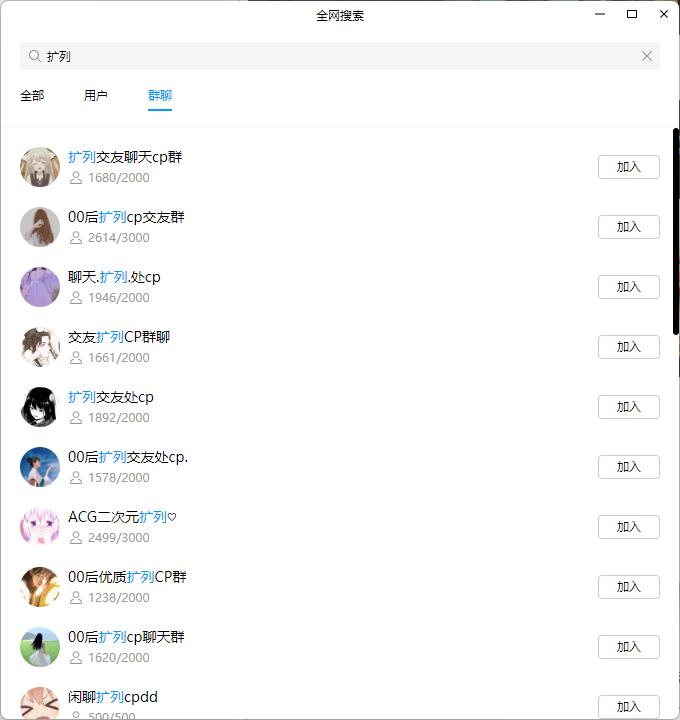Click the search magnifier icon

pos(34,56)
